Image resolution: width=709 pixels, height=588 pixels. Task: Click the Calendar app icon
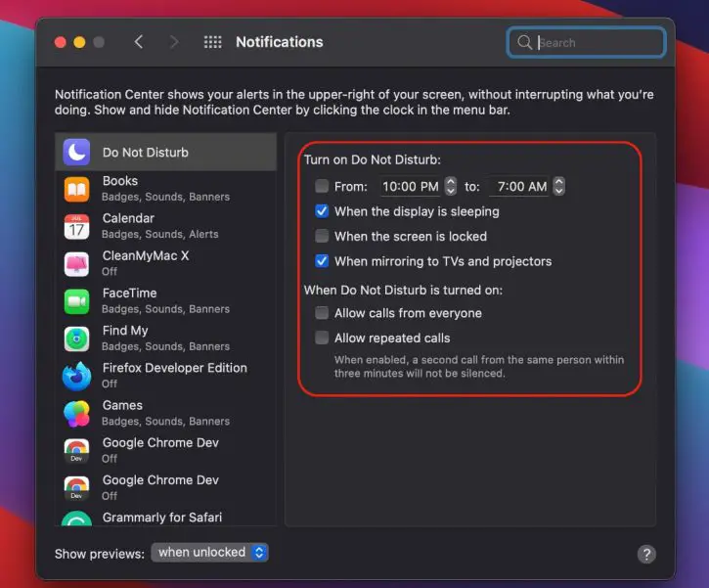click(x=76, y=227)
